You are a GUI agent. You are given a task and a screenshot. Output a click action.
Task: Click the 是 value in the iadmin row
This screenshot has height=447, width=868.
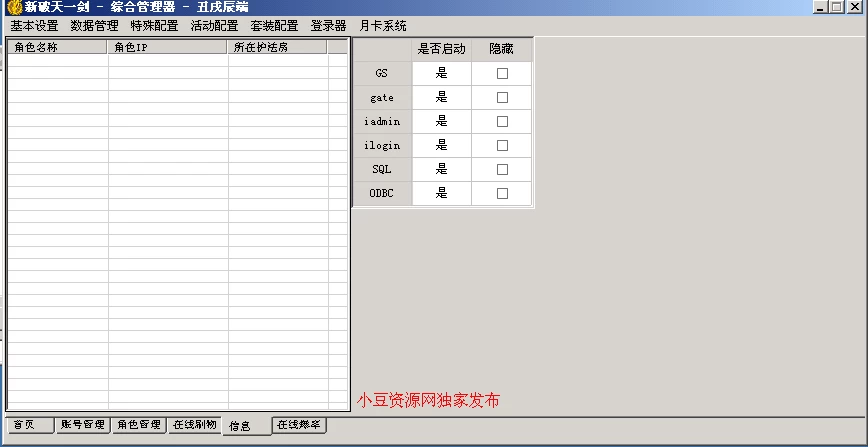click(x=441, y=121)
